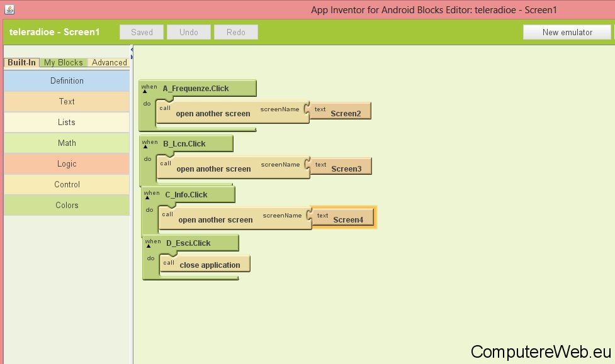
Task: Select the B_Lcn.Click event block
Action: (x=184, y=144)
